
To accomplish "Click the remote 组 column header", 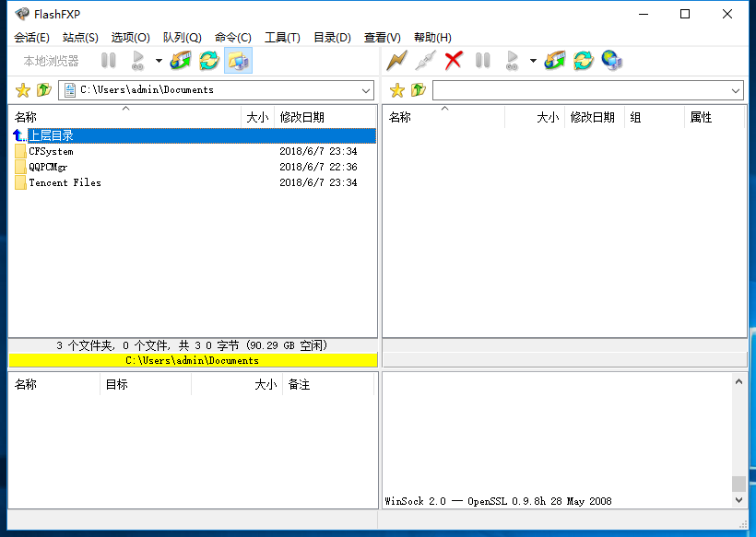I will (655, 117).
